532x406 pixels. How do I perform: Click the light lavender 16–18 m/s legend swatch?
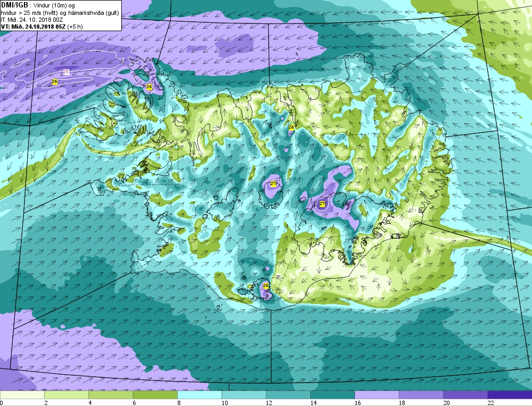pyautogui.click(x=377, y=395)
